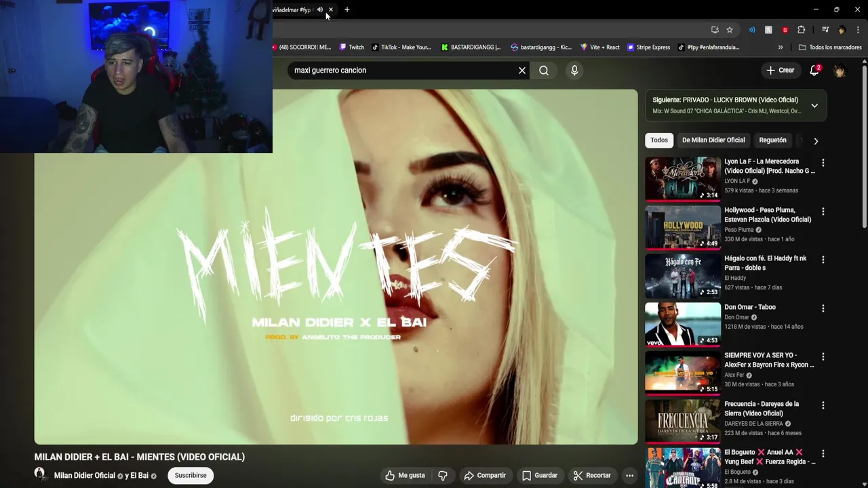The image size is (868, 488).
Task: Open options for Frecuencia video
Action: pyautogui.click(x=823, y=405)
